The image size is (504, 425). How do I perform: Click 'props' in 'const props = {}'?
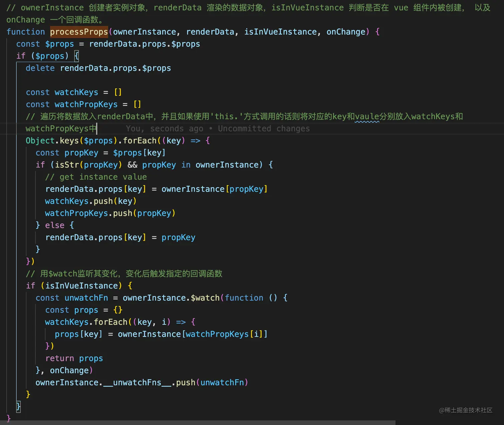[x=86, y=310]
